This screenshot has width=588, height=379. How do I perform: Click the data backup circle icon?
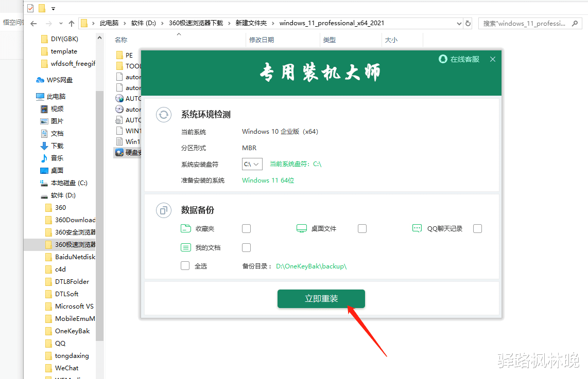pos(163,210)
